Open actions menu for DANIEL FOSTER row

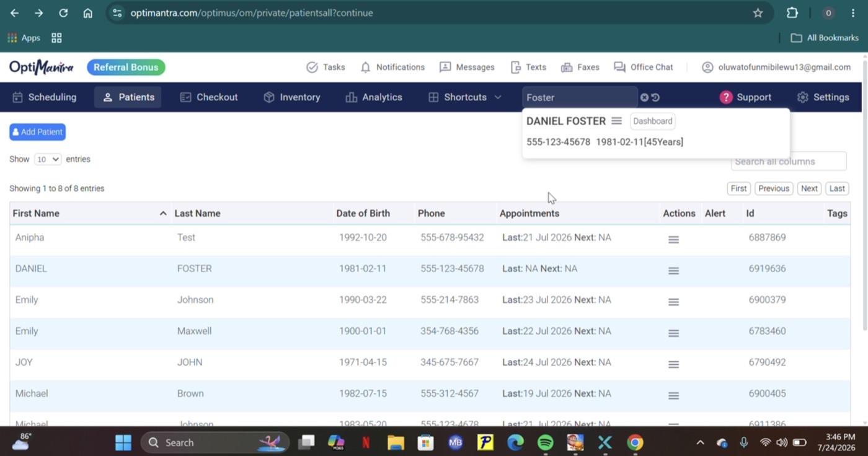[673, 271]
